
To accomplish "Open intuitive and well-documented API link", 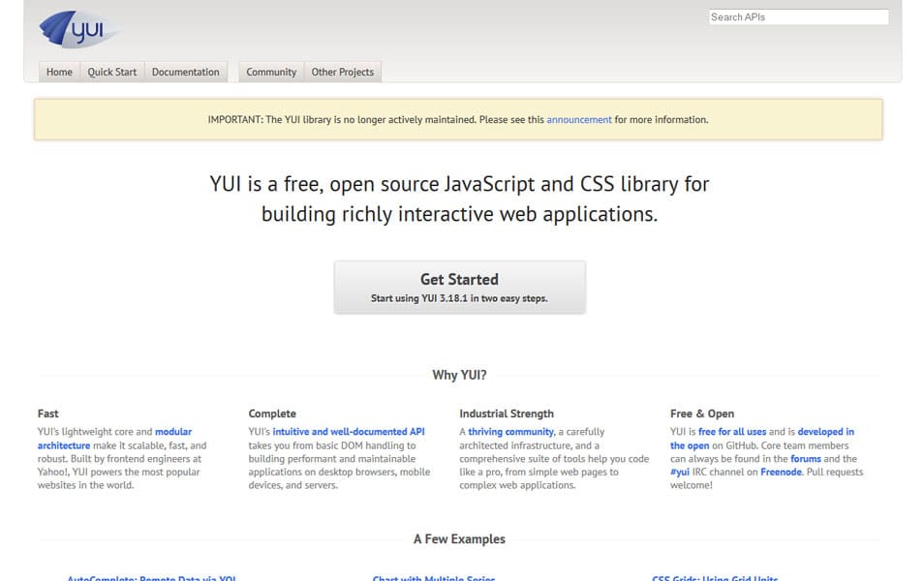I will 349,432.
